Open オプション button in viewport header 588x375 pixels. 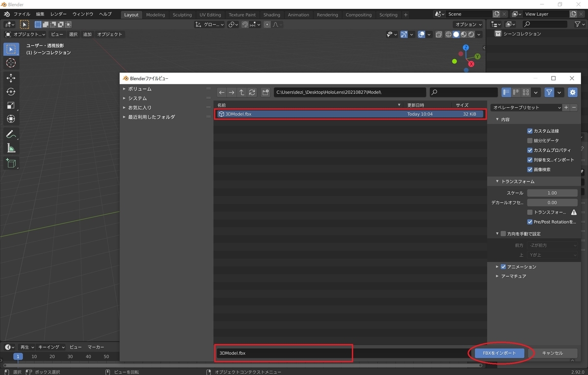468,24
